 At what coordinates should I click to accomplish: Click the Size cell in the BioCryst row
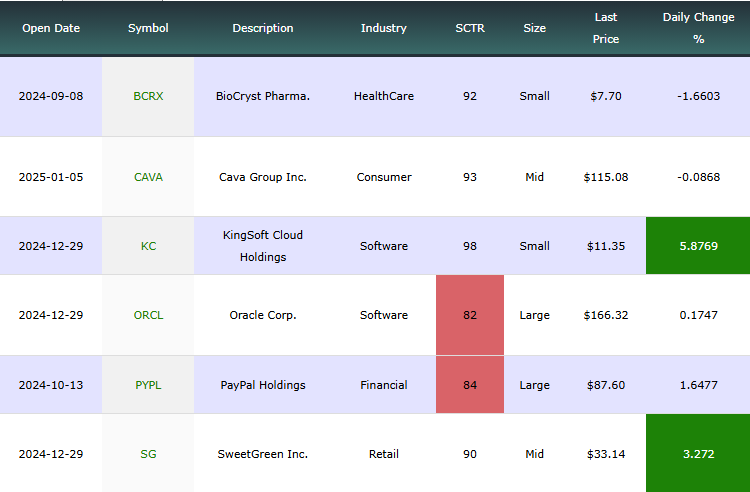[534, 96]
